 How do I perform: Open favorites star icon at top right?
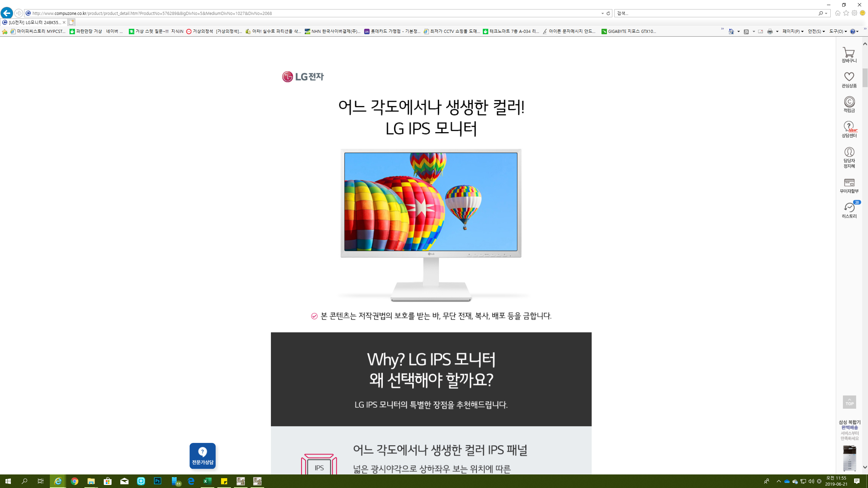tap(846, 13)
